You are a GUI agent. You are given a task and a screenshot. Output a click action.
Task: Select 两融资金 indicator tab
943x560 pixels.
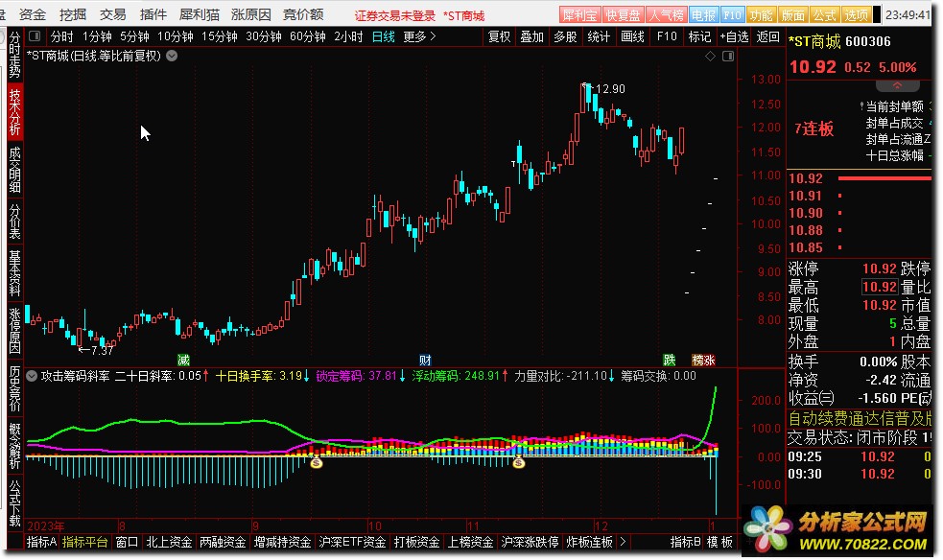[x=223, y=542]
